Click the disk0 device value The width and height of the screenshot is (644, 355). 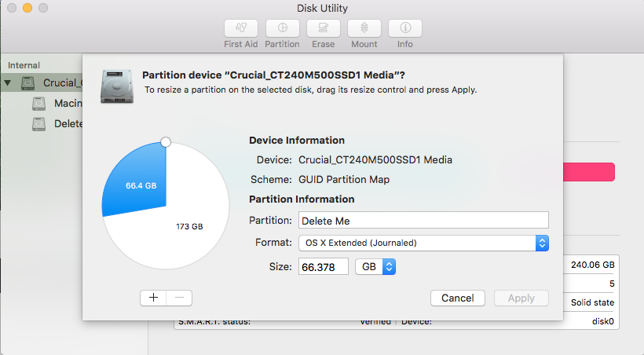point(603,321)
